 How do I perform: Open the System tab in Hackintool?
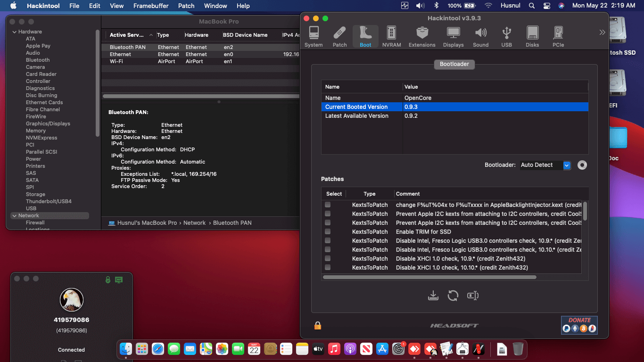tap(314, 37)
